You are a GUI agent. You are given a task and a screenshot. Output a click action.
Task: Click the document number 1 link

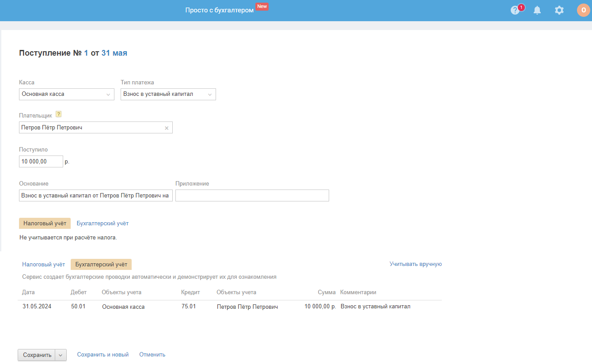[x=86, y=53]
